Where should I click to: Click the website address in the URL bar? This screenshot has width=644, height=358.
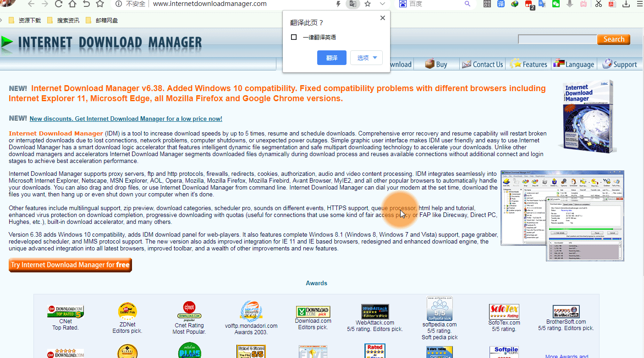tap(209, 4)
